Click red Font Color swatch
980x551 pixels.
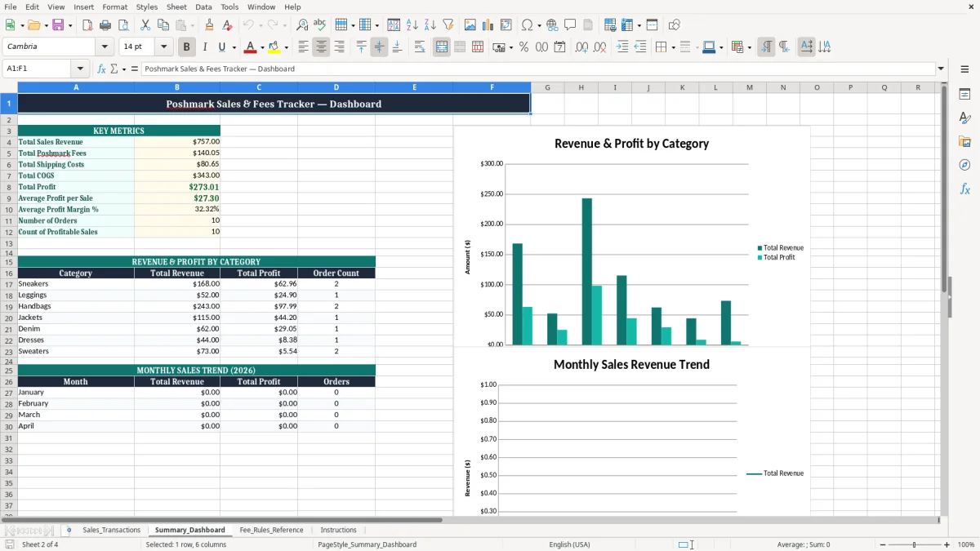(x=251, y=47)
